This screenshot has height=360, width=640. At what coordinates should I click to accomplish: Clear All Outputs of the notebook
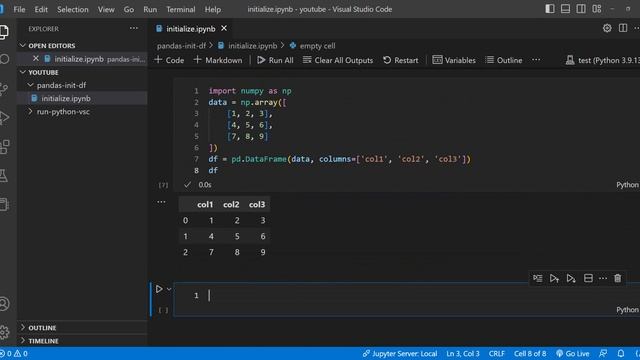click(x=338, y=60)
